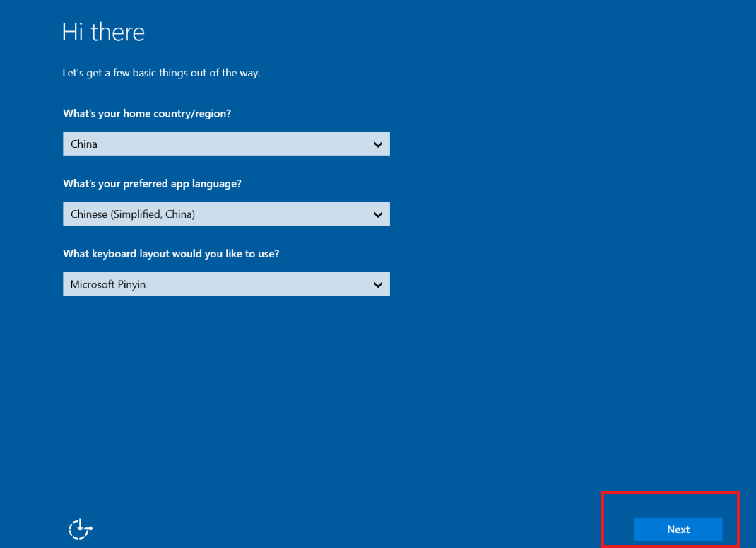Open accessibility options from the corner icon
The width and height of the screenshot is (756, 548).
point(80,529)
